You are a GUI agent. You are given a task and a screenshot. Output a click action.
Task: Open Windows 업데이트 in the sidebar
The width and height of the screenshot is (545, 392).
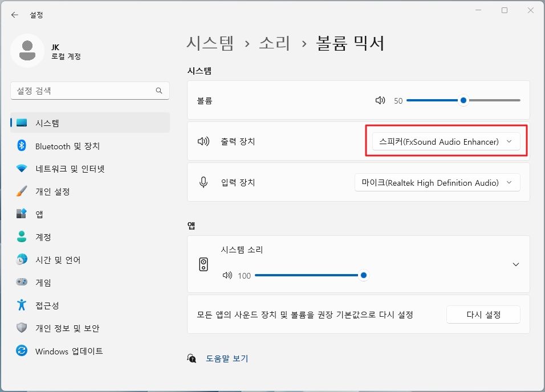click(90, 350)
